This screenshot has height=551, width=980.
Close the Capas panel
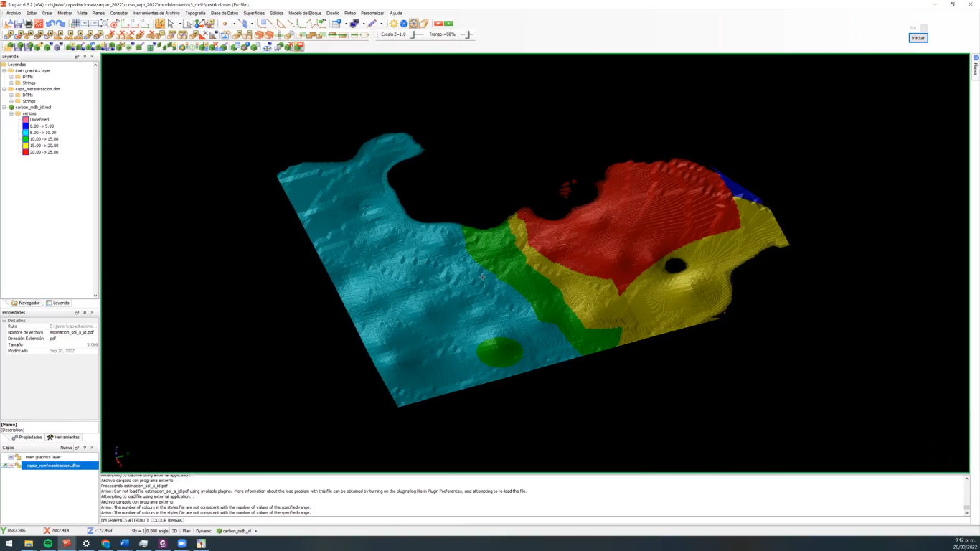click(x=92, y=448)
